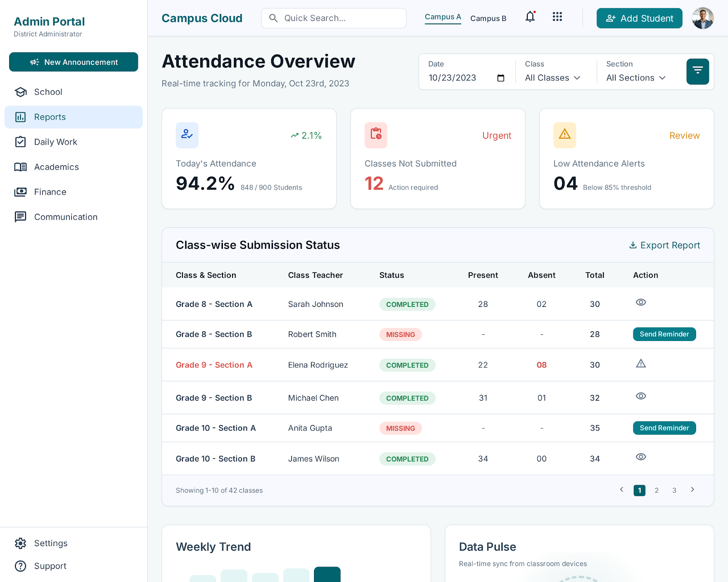The height and width of the screenshot is (582, 728).
Task: Click the Classes Not Submitted clipboard icon
Action: pos(376,135)
